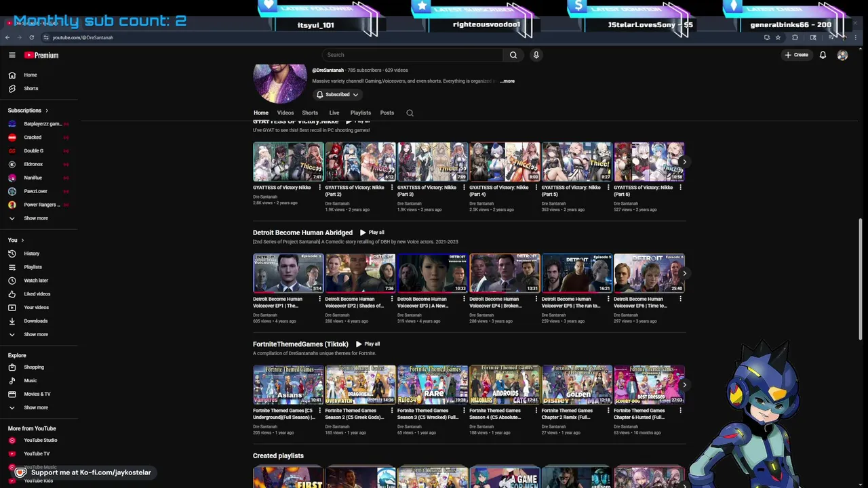This screenshot has width=868, height=488.
Task: Open the Subscribed notification dropdown
Action: click(337, 95)
